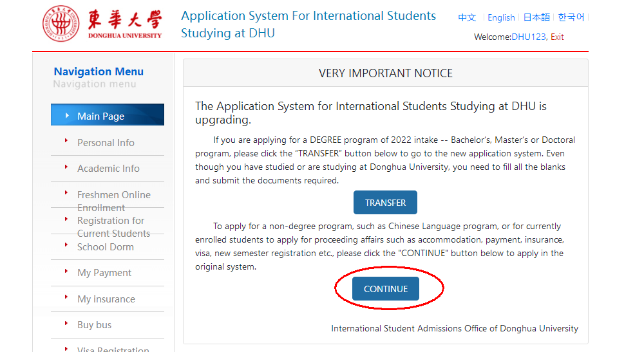Switch language to 日本語
Image resolution: width=644 pixels, height=352 pixels.
point(536,17)
